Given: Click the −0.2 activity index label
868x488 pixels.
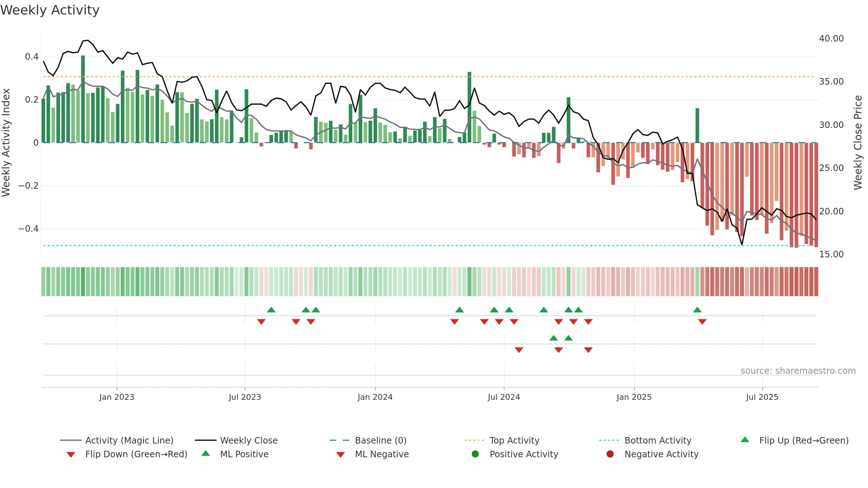Looking at the screenshot, I should coord(29,186).
